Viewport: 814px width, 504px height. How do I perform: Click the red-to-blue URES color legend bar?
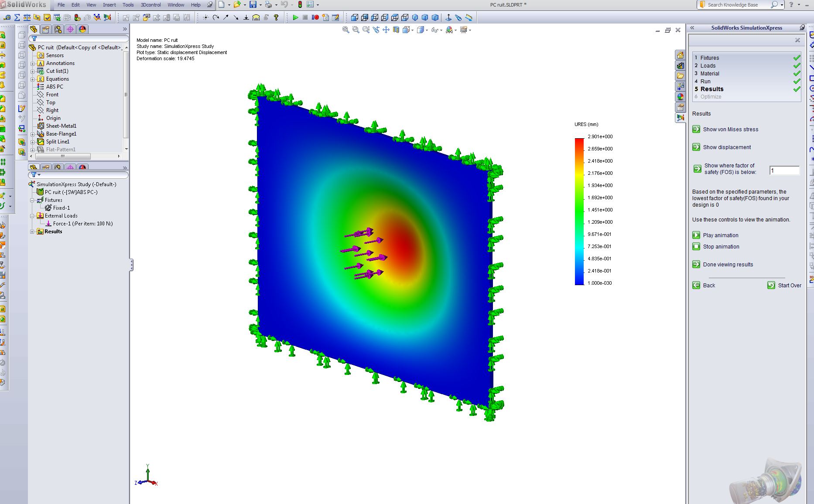[579, 211]
